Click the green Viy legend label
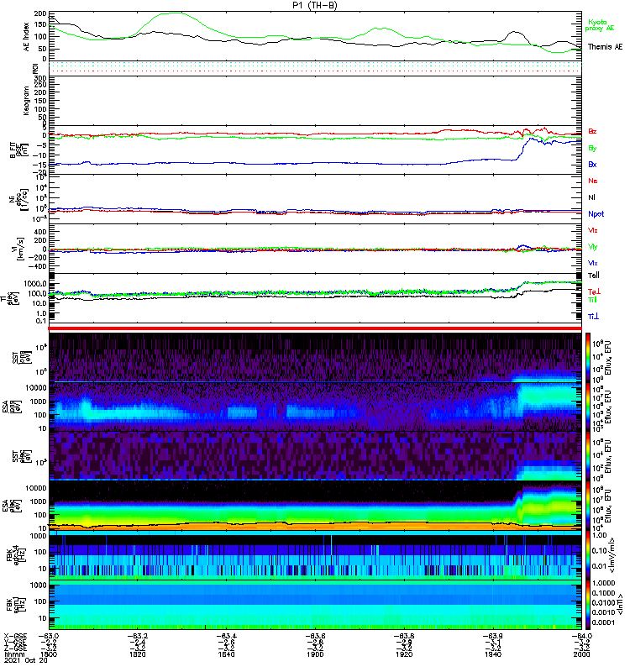This screenshot has width=630, height=672. coord(592,247)
